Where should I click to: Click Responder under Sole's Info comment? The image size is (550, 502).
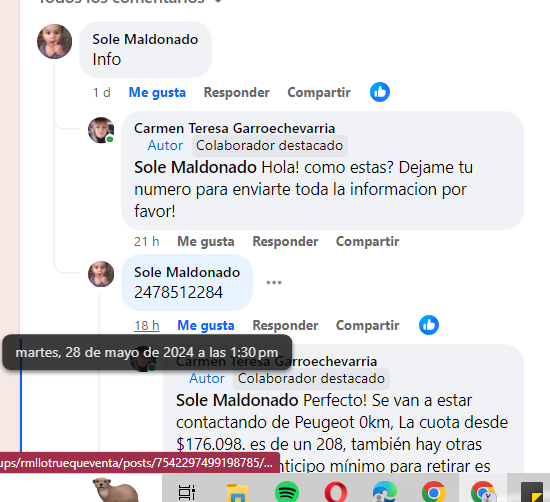[237, 93]
